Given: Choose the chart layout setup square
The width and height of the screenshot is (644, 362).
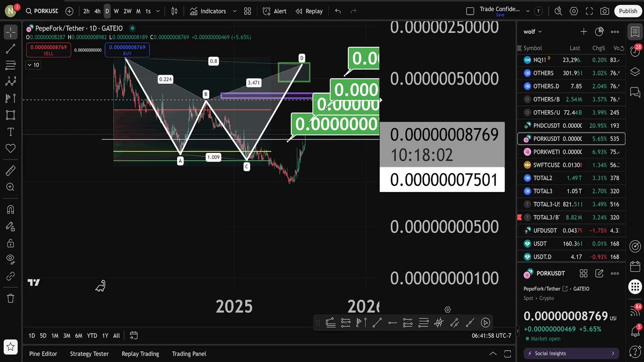Looking at the screenshot, I should (x=470, y=11).
